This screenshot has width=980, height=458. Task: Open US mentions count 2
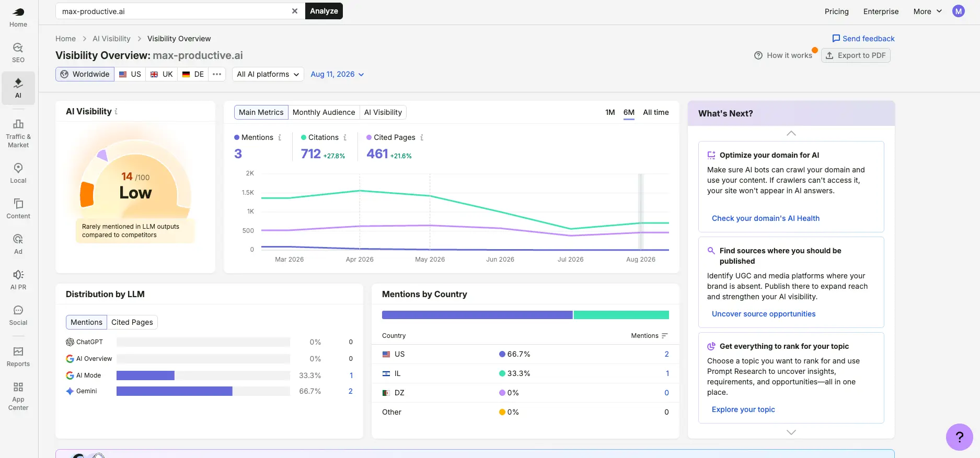pos(666,354)
